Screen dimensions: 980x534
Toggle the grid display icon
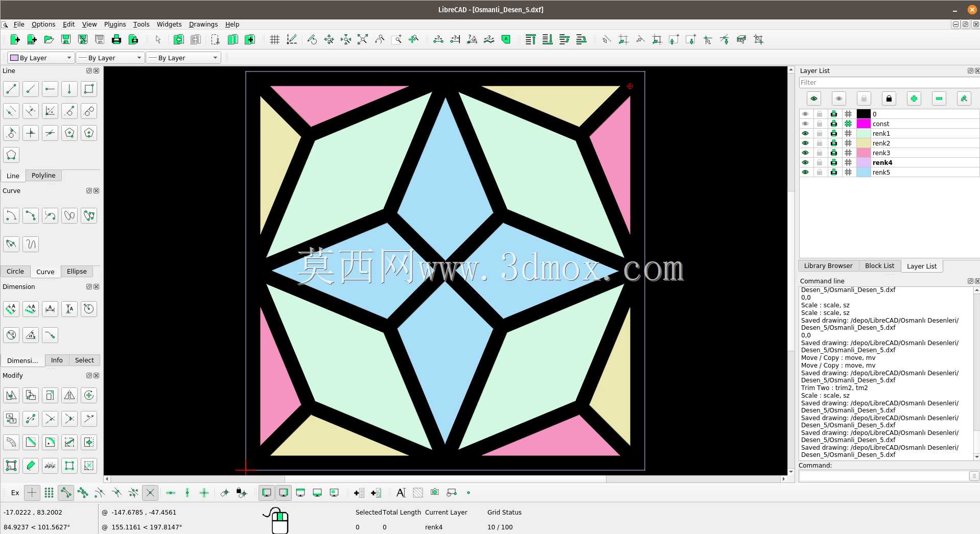[274, 39]
